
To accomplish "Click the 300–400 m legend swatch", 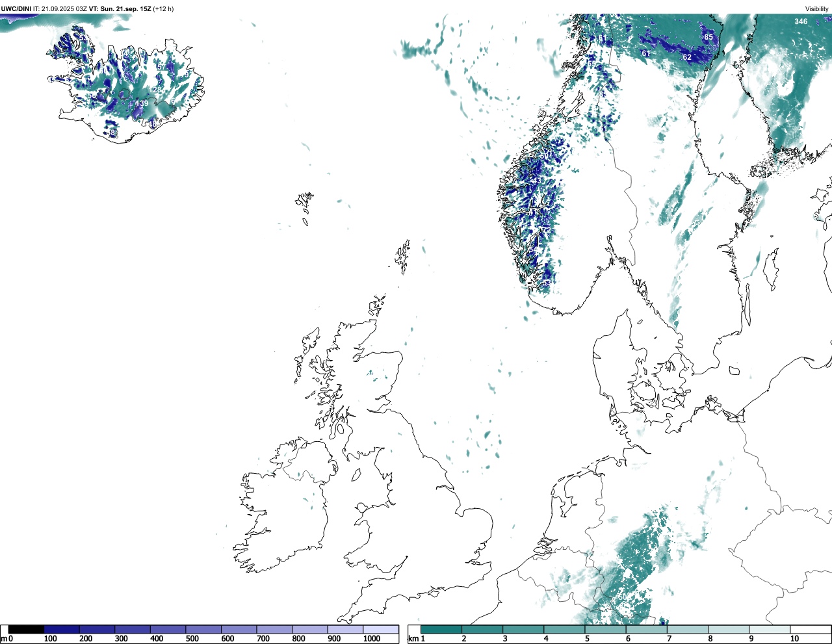I will pyautogui.click(x=133, y=629).
